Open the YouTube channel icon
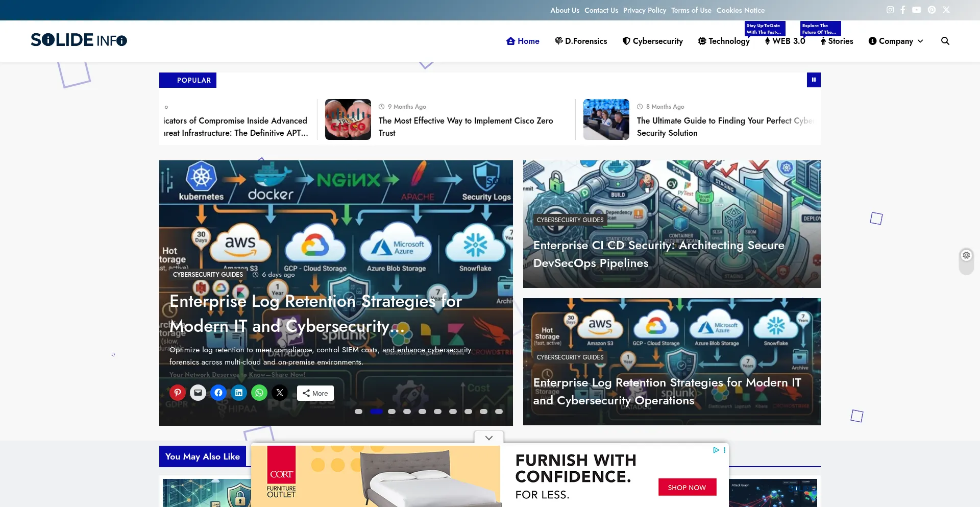The width and height of the screenshot is (980, 507). click(x=917, y=10)
